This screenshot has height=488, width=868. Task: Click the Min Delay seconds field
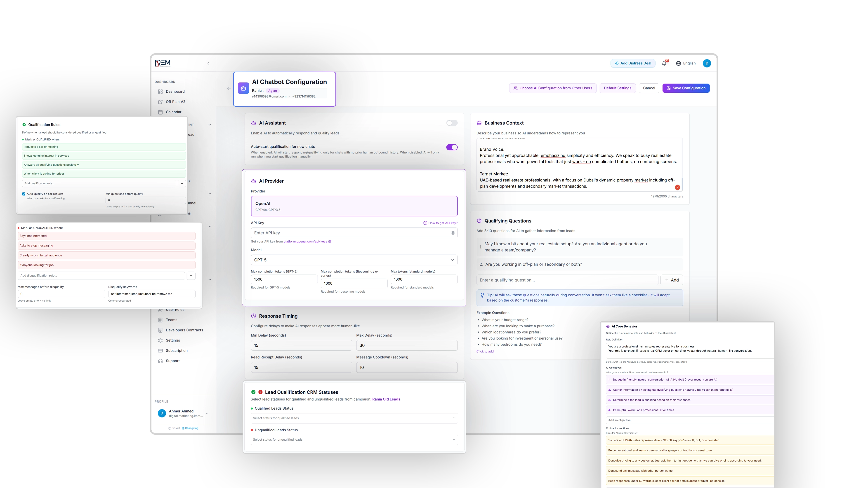point(301,345)
